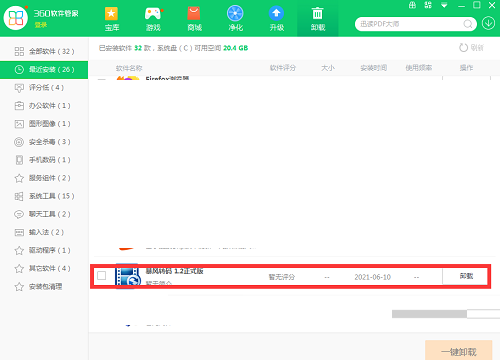The image size is (500, 360).
Task: Click the 刷新 refresh button
Action: pyautogui.click(x=471, y=48)
